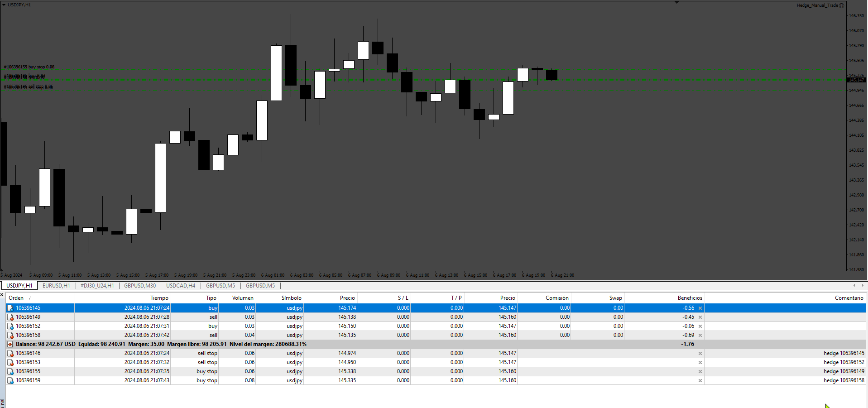Open the GBPUSD,M30 chart tab
868x408 pixels.
tap(140, 286)
